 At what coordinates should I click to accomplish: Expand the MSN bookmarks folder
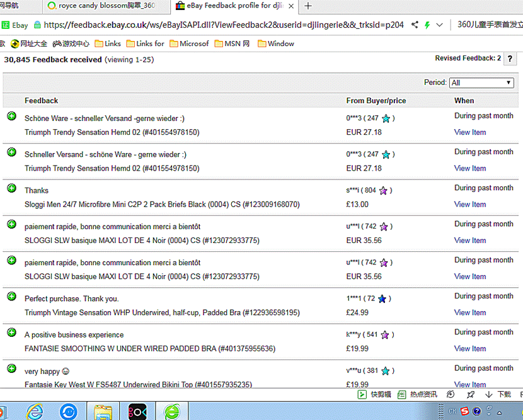(232, 43)
